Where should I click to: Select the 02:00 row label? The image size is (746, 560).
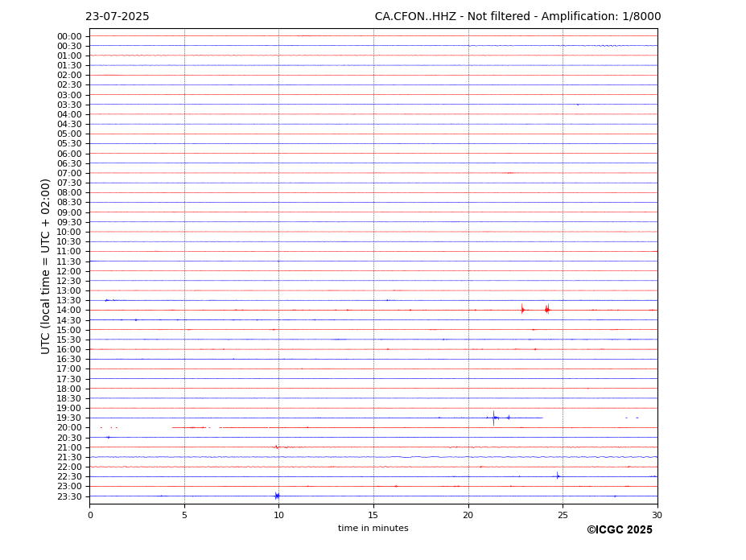[69, 76]
